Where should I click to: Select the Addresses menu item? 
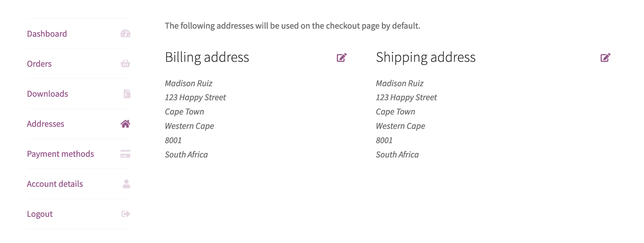(45, 124)
